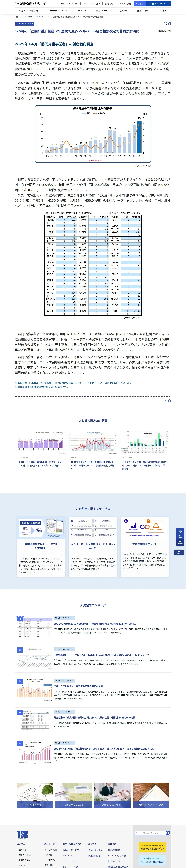Open the 倒産・注目企業情報 nav menu

[x=28, y=10]
